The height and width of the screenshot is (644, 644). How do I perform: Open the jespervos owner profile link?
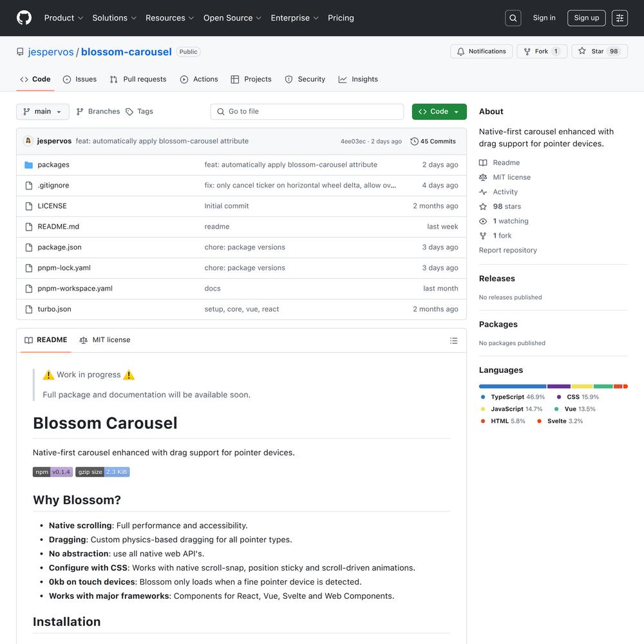point(51,52)
